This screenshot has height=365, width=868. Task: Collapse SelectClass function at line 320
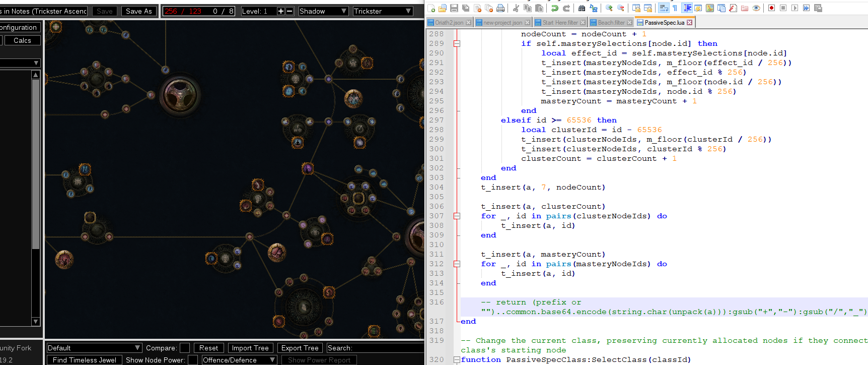[457, 359]
